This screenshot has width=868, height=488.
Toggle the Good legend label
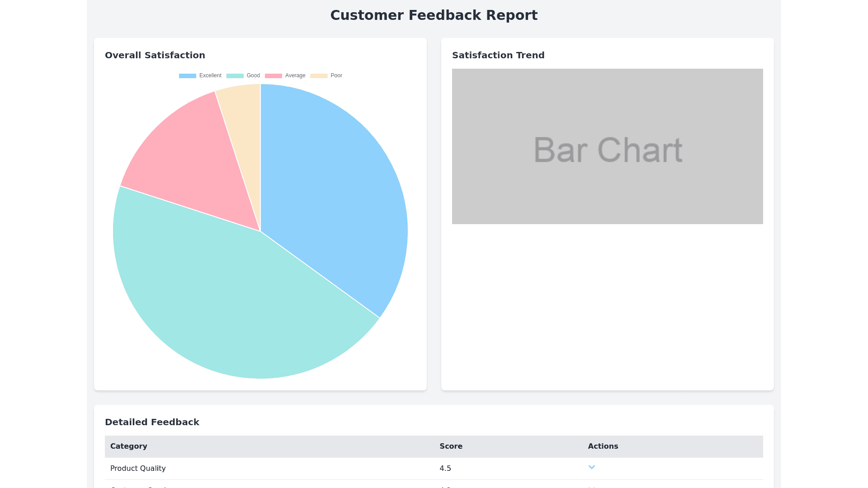click(x=253, y=75)
